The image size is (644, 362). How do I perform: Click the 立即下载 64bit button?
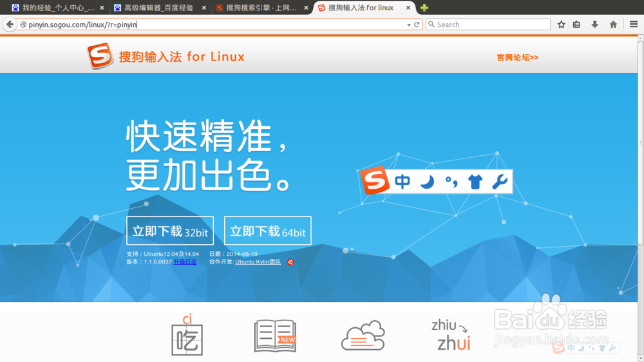268,231
